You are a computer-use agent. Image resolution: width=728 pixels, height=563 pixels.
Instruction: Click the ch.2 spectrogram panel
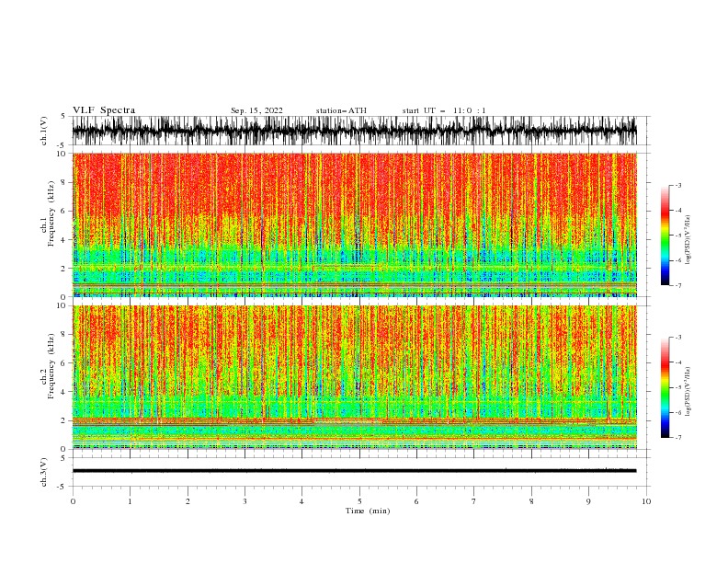tap(354, 377)
